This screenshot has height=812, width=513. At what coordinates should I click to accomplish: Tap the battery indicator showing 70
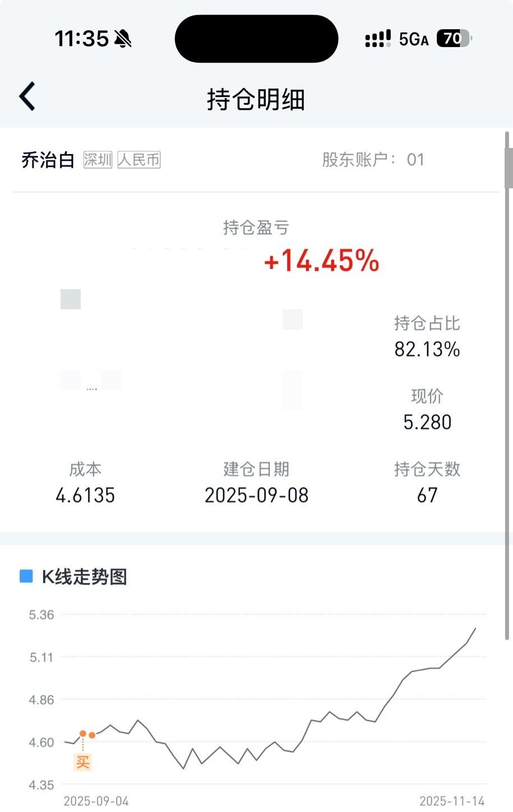[454, 39]
